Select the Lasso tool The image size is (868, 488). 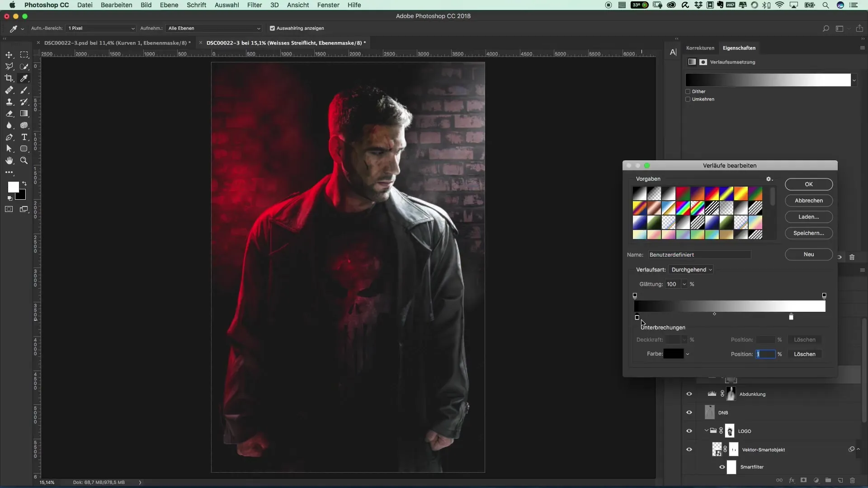(9, 66)
